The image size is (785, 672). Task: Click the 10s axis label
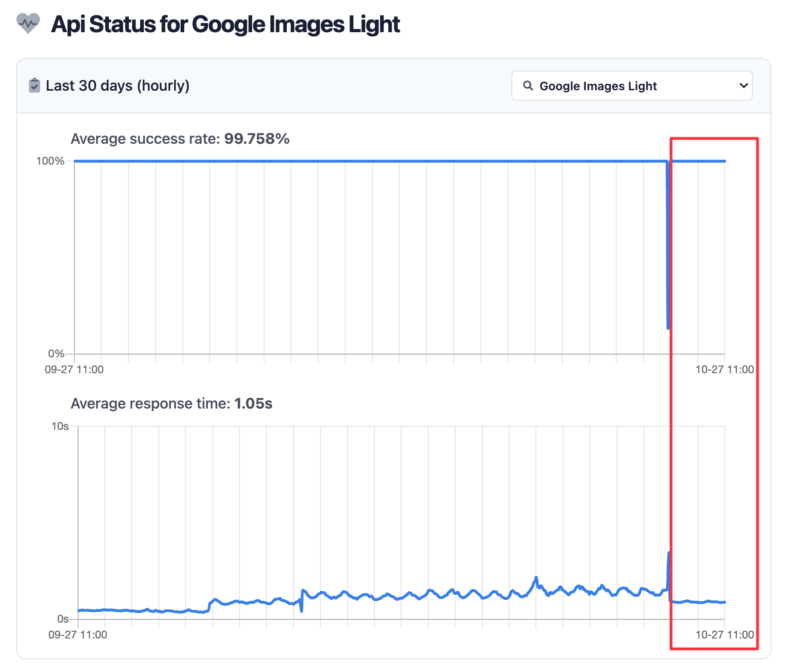click(60, 426)
